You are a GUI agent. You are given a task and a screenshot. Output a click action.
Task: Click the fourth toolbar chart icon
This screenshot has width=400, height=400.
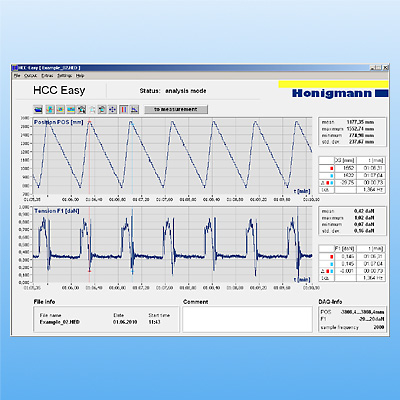click(71, 109)
